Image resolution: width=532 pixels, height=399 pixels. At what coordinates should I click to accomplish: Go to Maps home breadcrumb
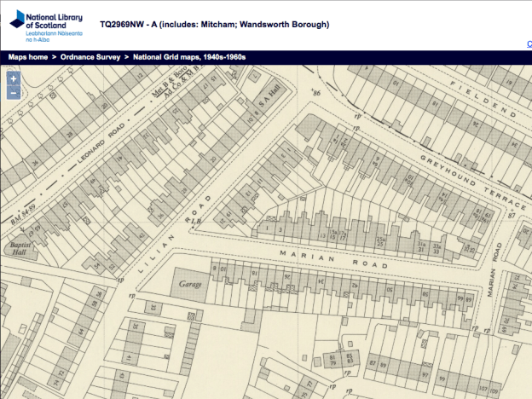point(28,57)
